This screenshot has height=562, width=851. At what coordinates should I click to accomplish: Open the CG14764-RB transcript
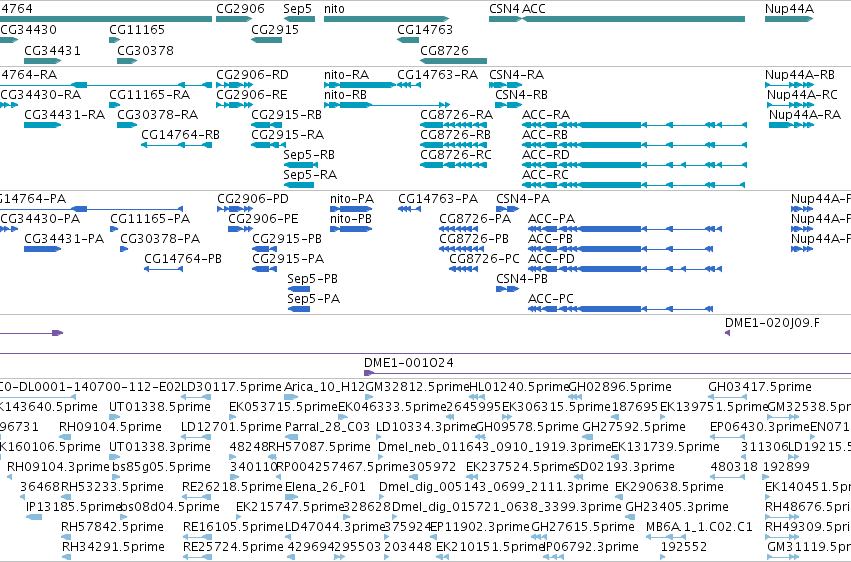pos(180,135)
